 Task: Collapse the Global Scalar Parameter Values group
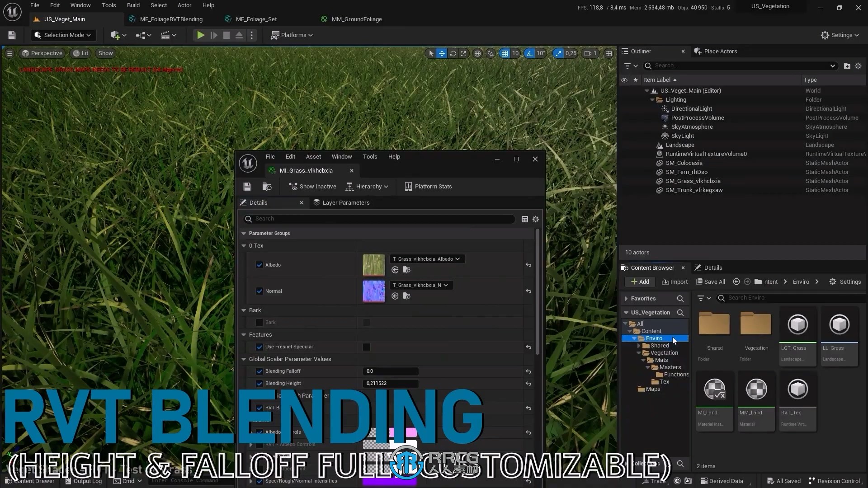(x=244, y=359)
